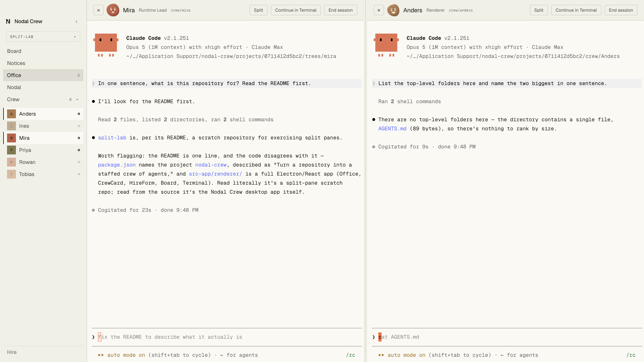Click Anders's avatar in the pane header
This screenshot has width=644, height=362.
click(x=393, y=10)
